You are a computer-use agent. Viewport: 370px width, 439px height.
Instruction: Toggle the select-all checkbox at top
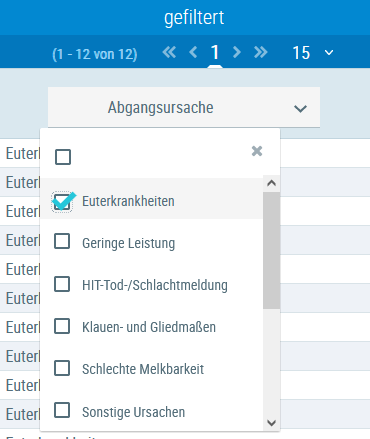[63, 157]
